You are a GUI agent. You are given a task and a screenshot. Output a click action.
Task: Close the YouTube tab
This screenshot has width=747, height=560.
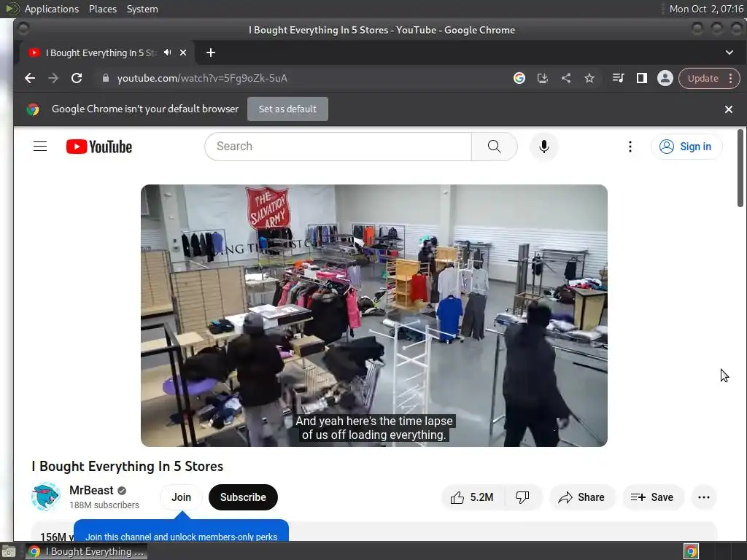pos(183,52)
